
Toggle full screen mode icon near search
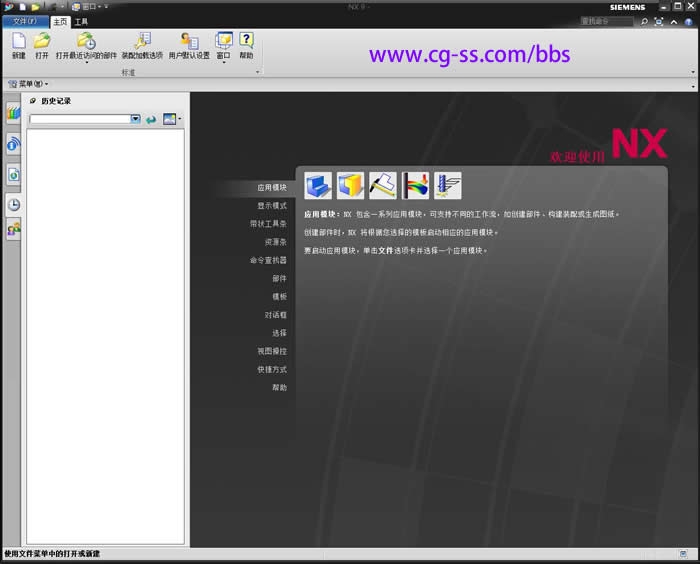point(657,20)
